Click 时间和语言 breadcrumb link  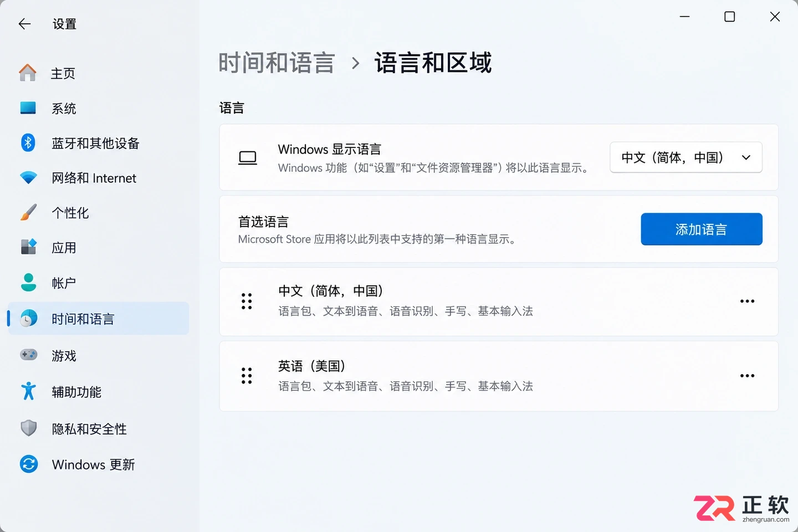click(277, 63)
